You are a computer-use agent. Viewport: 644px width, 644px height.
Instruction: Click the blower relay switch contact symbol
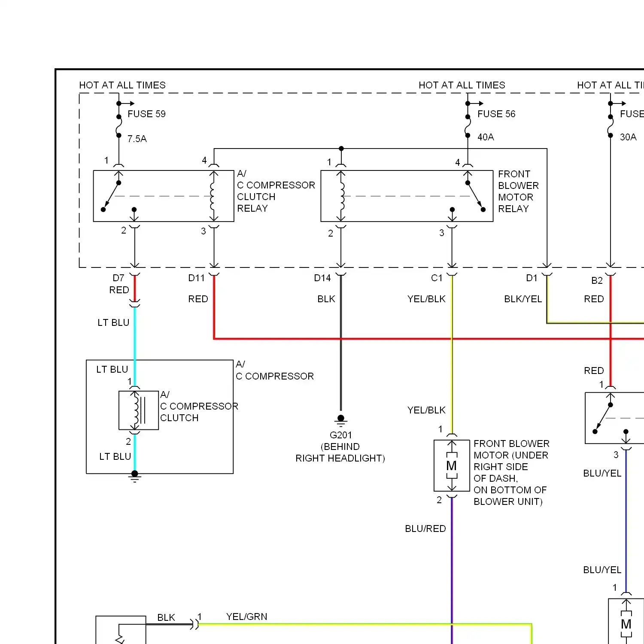coord(468,195)
